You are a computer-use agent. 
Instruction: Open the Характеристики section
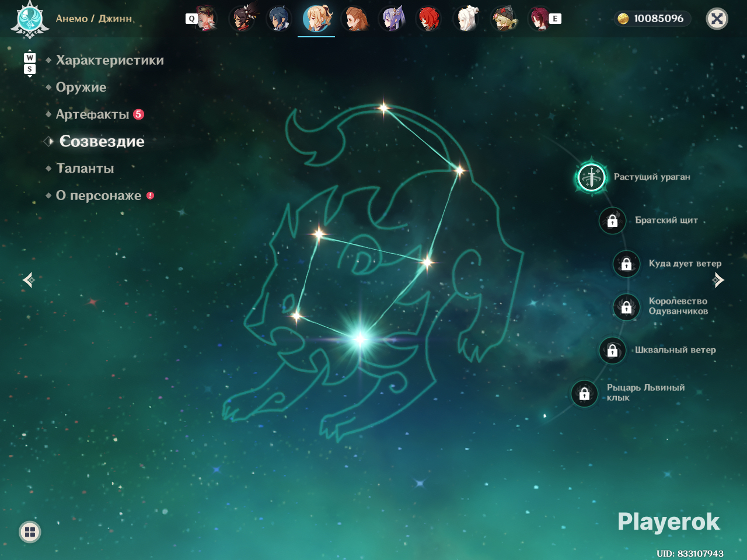click(x=110, y=60)
